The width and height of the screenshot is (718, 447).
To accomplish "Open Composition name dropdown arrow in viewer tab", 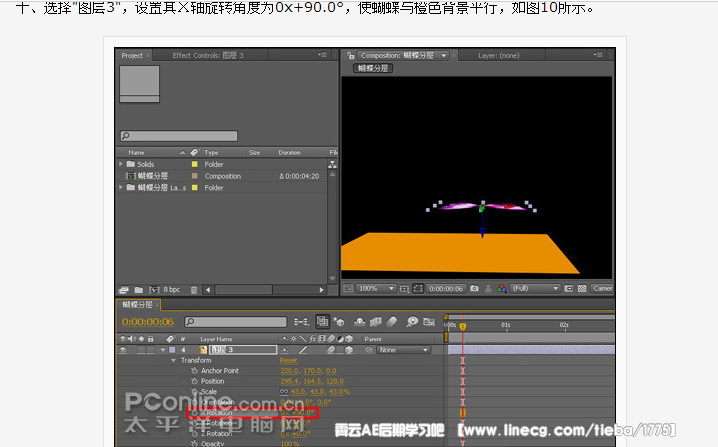I will coord(443,55).
